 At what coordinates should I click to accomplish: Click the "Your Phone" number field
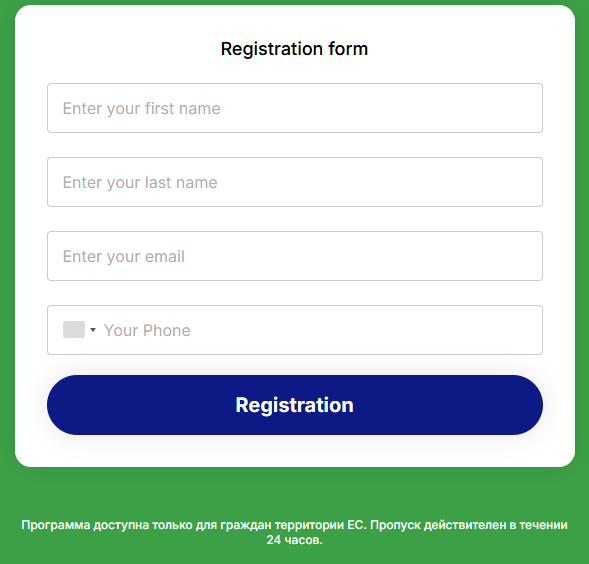click(x=295, y=330)
